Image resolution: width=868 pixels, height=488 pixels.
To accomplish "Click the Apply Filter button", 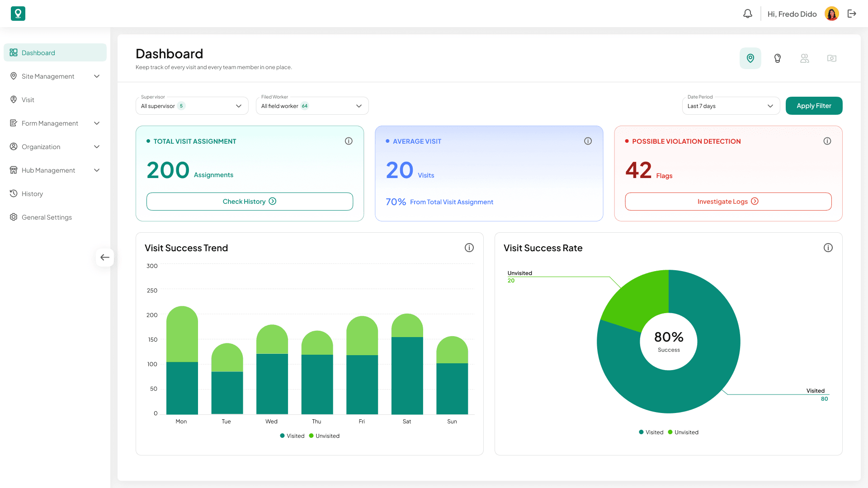I will click(x=814, y=106).
